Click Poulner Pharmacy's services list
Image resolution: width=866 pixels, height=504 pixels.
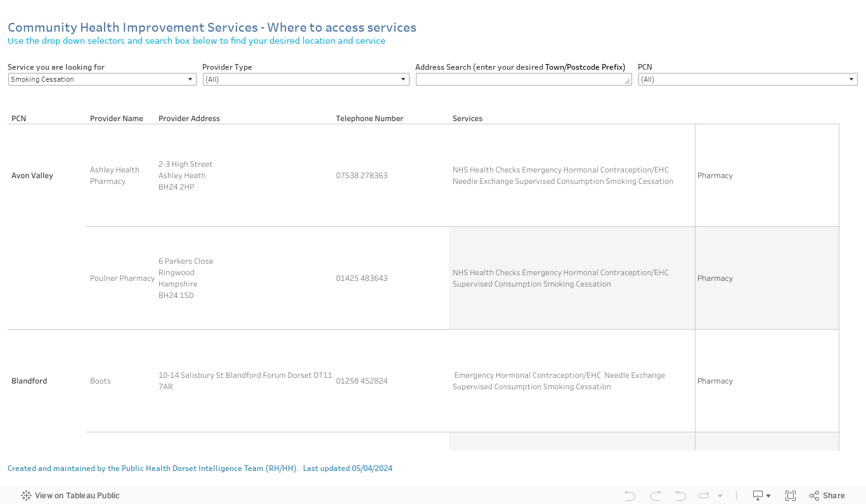(560, 278)
